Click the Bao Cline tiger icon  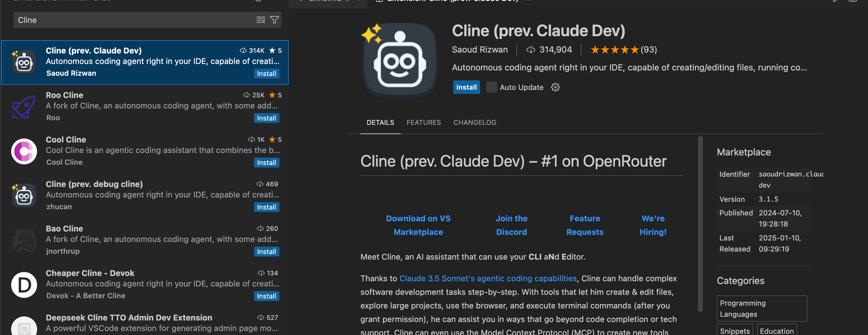click(x=23, y=240)
